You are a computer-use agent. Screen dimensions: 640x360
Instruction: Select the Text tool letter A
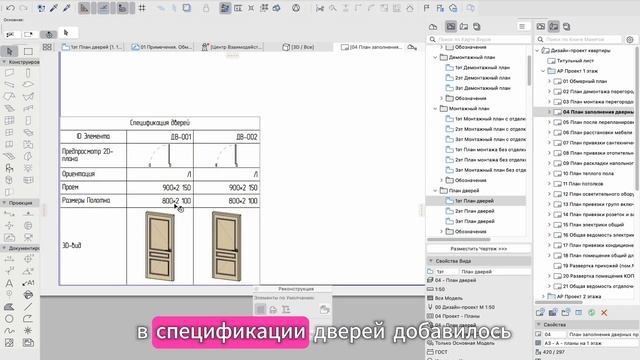(x=9, y=283)
